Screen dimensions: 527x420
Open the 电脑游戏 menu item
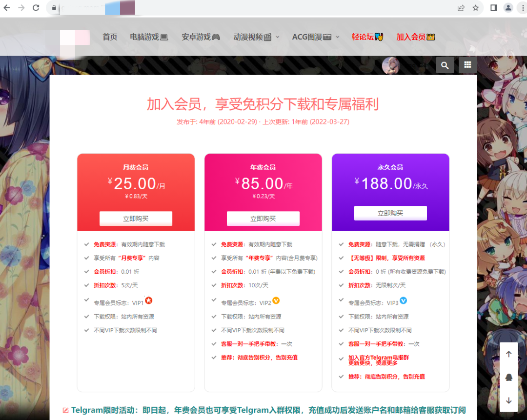pyautogui.click(x=149, y=37)
